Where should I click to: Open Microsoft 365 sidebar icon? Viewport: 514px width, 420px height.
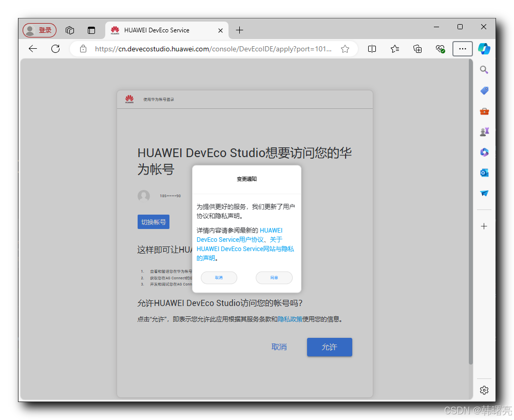(484, 152)
